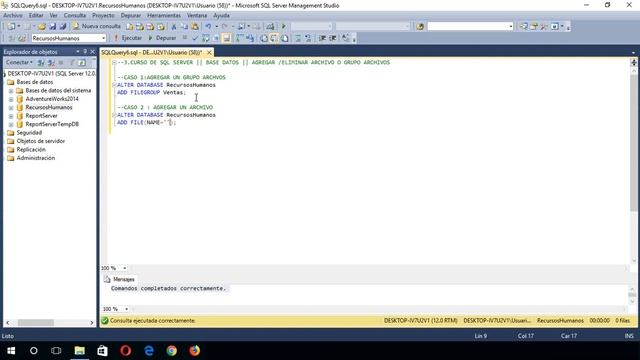Expand the ReportServer database node

point(11,116)
